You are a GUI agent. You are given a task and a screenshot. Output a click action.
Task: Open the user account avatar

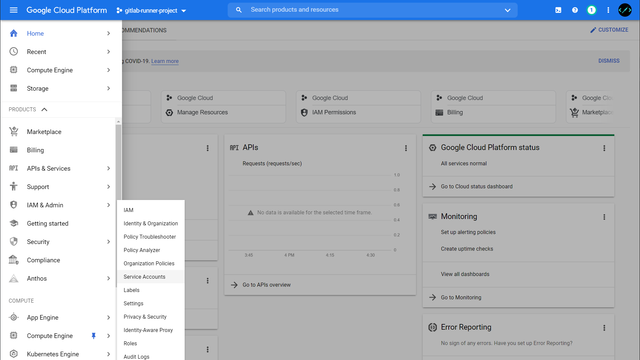[625, 10]
